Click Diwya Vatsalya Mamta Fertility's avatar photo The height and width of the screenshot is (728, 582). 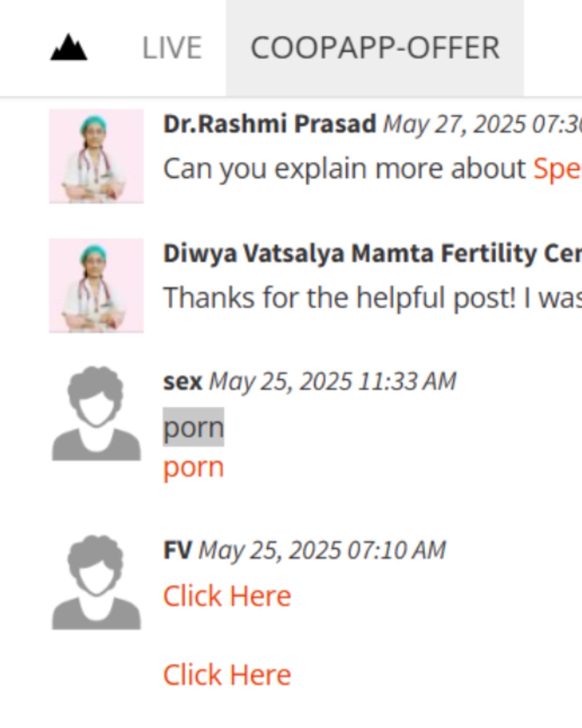[x=96, y=285]
